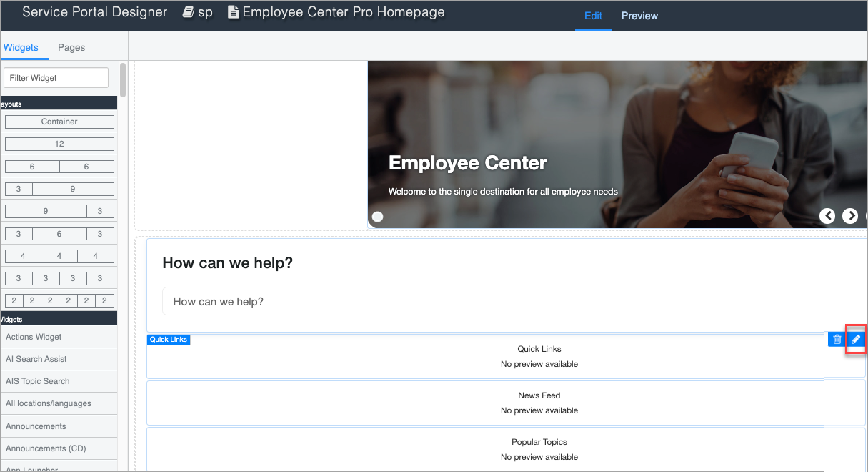The width and height of the screenshot is (868, 472).
Task: Click the page document icon in header
Action: tap(233, 12)
